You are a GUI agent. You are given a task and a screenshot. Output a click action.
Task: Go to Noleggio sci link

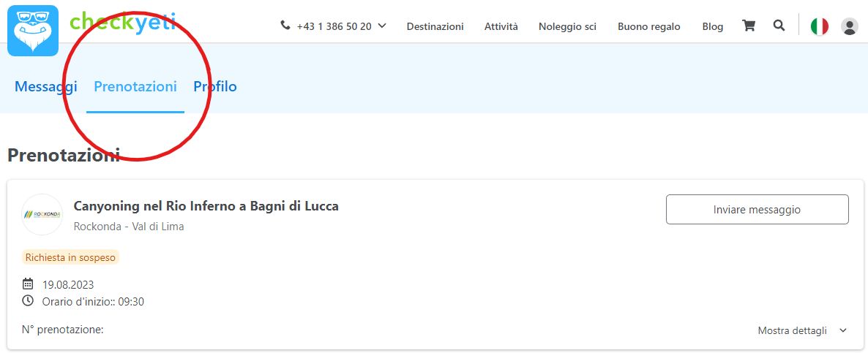click(x=567, y=26)
